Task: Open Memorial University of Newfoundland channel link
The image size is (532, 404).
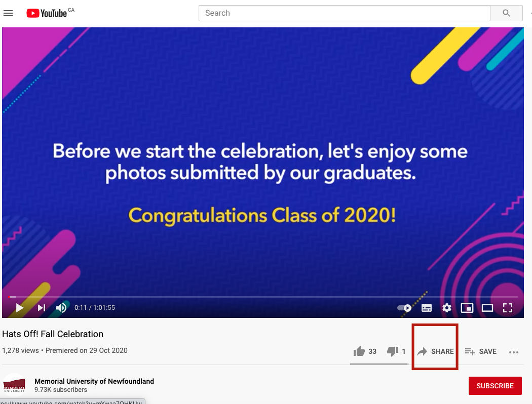Action: point(94,381)
